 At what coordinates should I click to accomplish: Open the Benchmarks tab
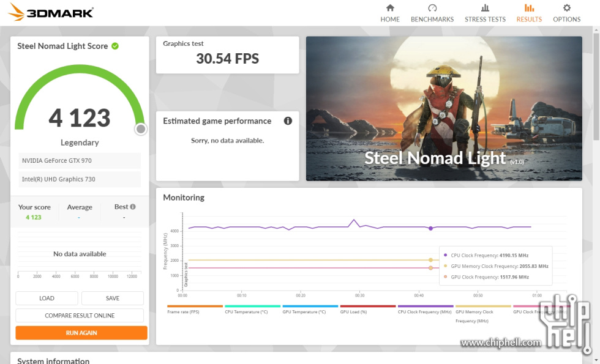[x=432, y=13]
